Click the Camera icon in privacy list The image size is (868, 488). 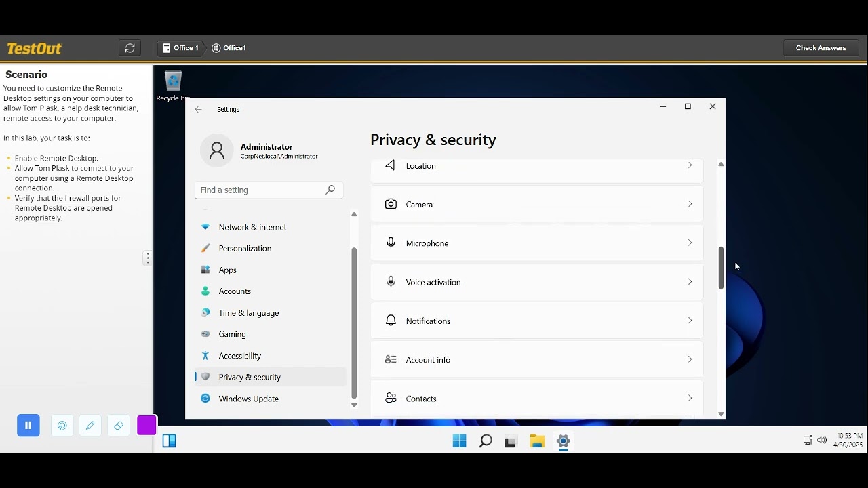tap(391, 204)
